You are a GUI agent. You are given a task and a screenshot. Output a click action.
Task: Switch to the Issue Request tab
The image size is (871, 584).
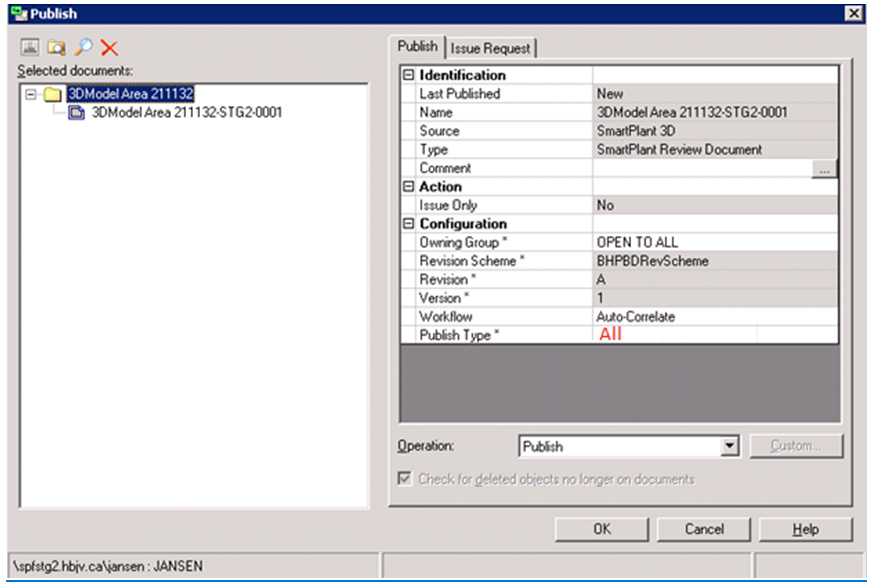[x=491, y=48]
